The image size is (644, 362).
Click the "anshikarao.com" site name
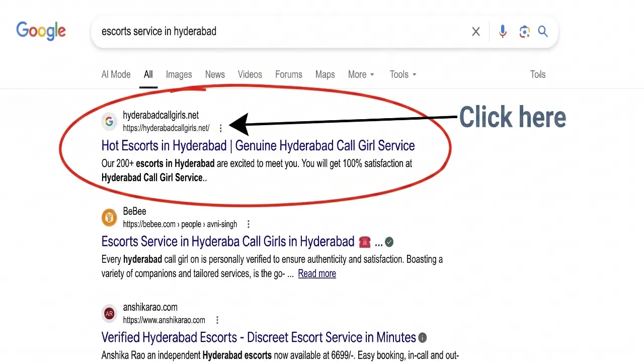[150, 308]
